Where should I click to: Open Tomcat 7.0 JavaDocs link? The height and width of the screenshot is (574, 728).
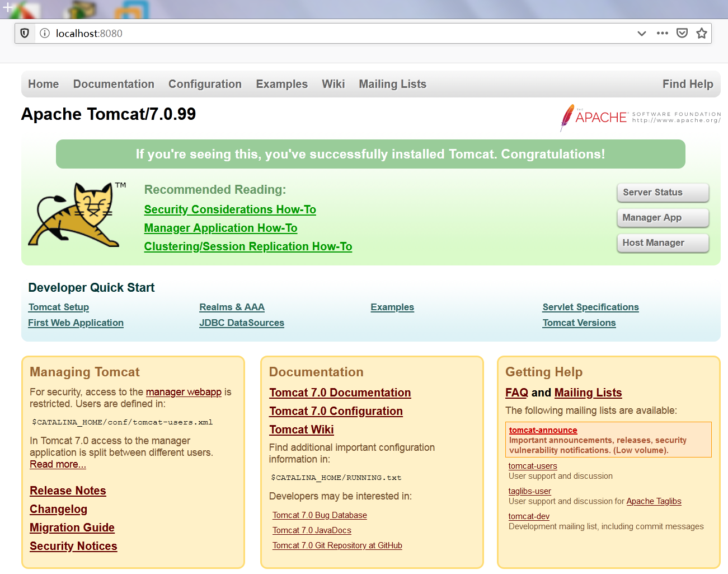pos(312,530)
